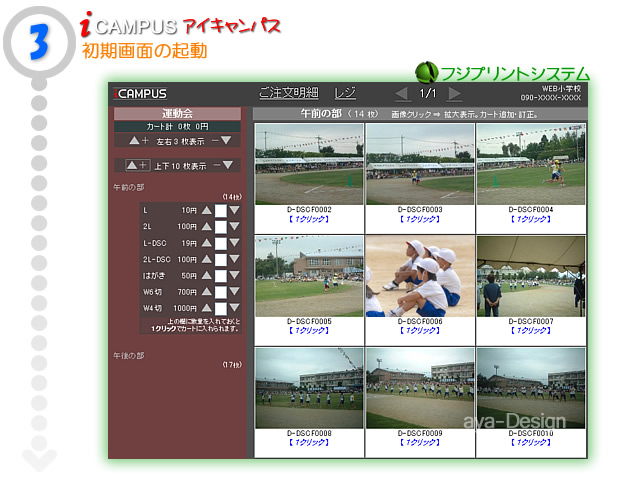Decrease W6切 quantity down arrow

click(235, 292)
